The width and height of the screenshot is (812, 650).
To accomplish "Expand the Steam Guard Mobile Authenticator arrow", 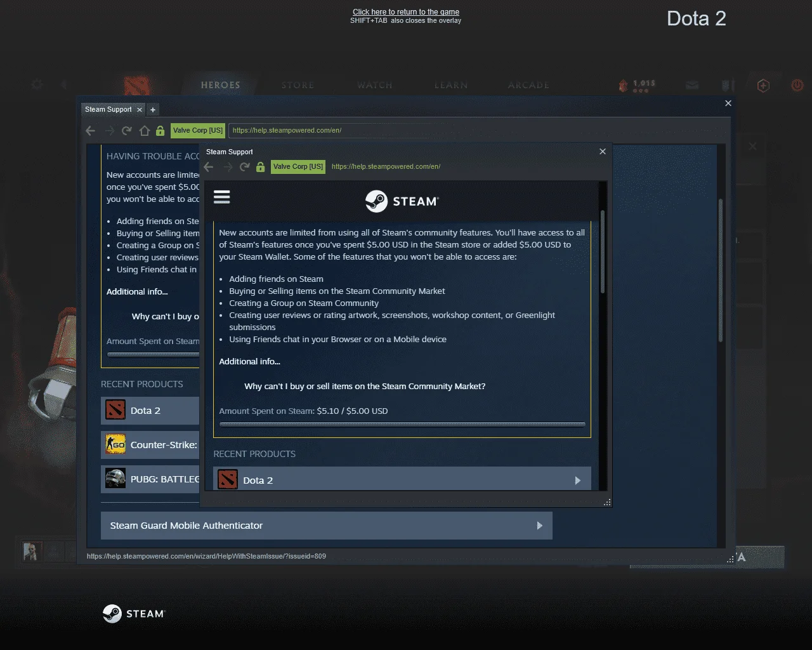I will pos(539,526).
